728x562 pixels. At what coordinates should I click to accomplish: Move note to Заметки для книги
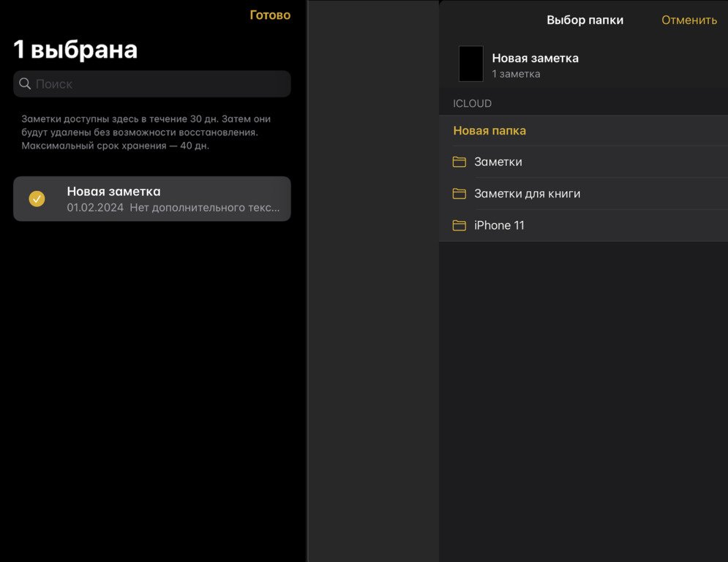[583, 194]
